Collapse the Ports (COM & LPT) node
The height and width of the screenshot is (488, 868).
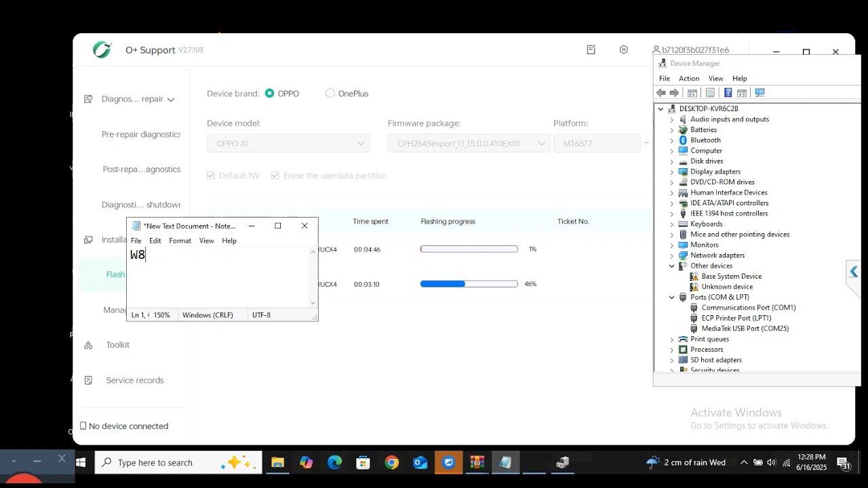[x=672, y=298]
